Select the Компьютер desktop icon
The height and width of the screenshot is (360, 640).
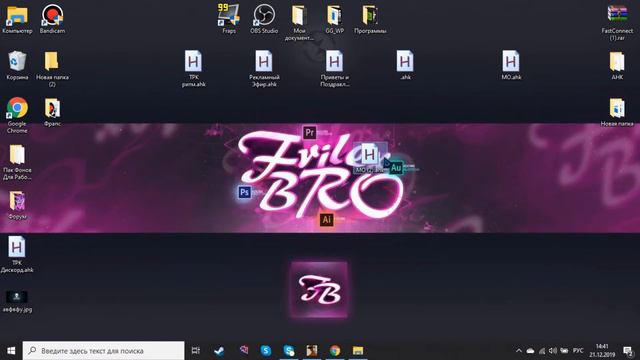17,19
